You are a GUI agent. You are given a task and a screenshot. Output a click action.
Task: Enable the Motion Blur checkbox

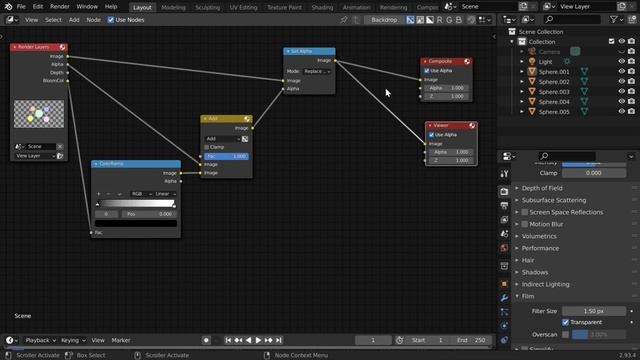pos(525,224)
